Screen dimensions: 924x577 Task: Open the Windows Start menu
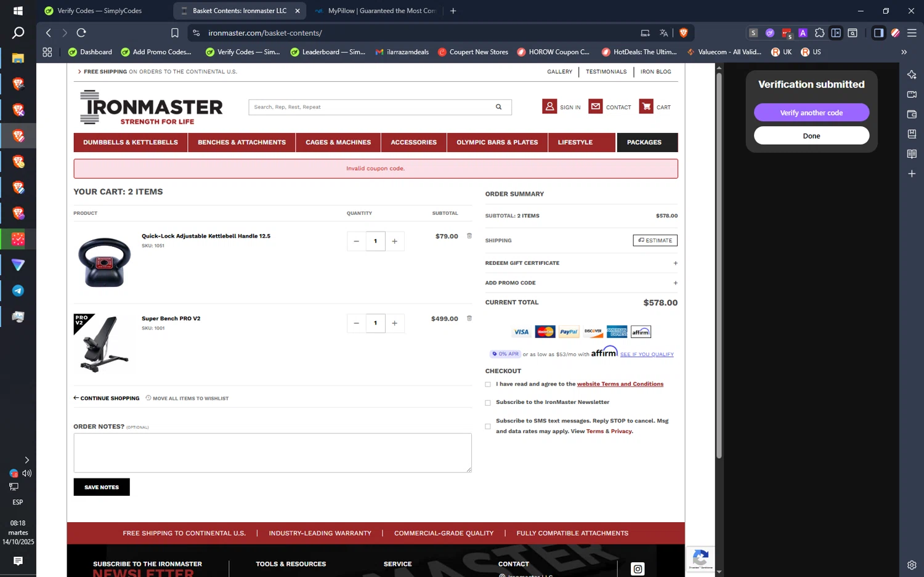pyautogui.click(x=18, y=10)
